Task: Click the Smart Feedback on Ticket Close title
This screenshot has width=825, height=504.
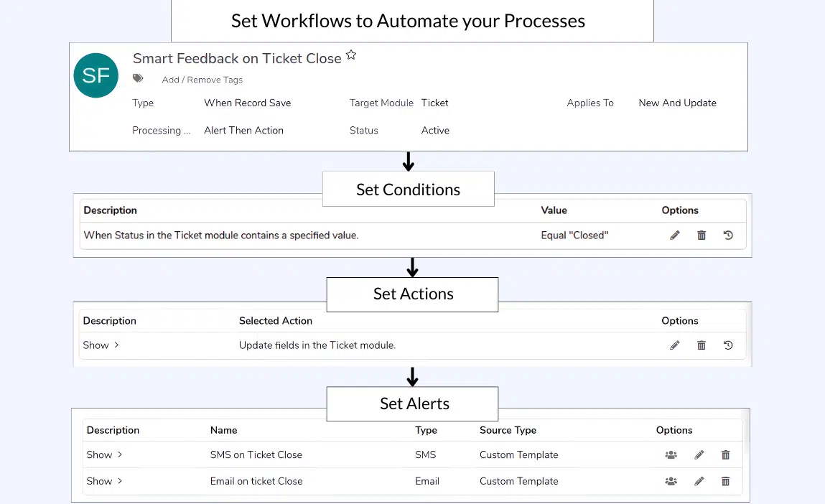Action: click(x=237, y=58)
